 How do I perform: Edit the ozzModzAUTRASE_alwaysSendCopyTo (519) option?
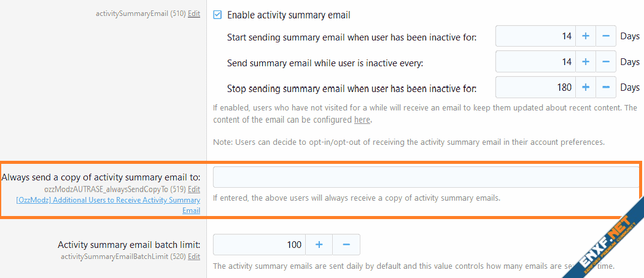click(194, 189)
